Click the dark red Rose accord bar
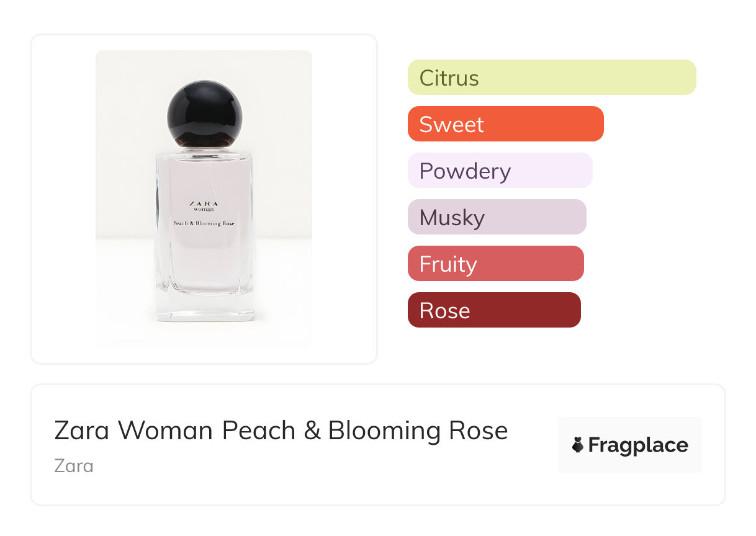 point(494,310)
